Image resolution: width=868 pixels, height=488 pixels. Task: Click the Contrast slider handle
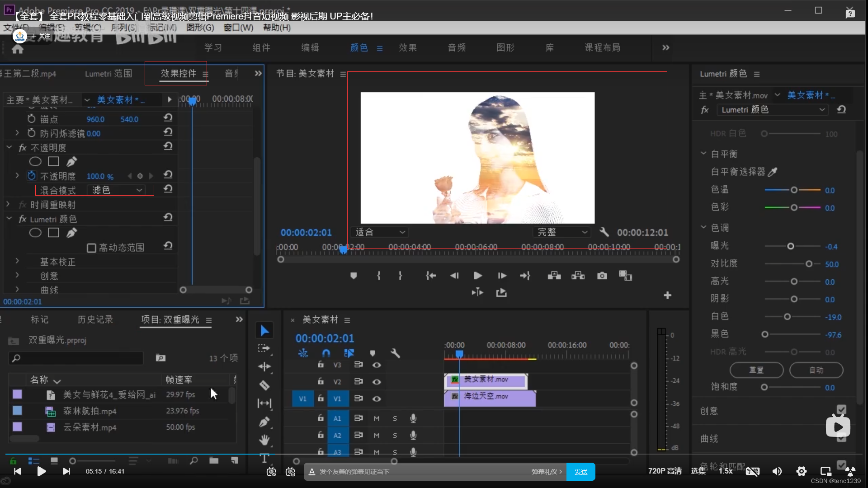[x=809, y=264]
